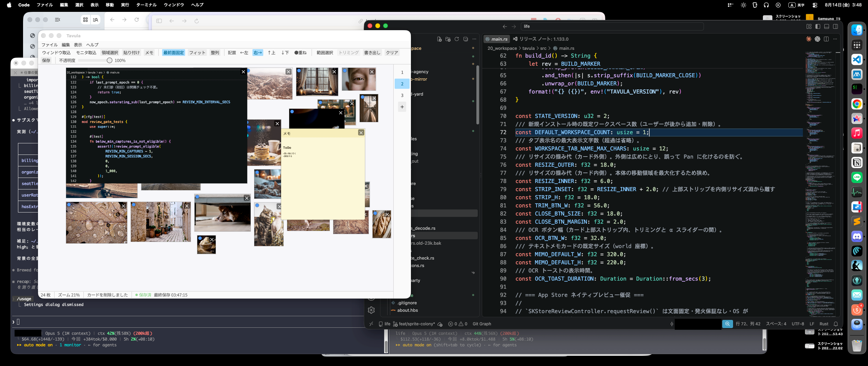The image size is (868, 366).
Task: Select workspace 3 in Tavula side list
Action: pyautogui.click(x=402, y=95)
